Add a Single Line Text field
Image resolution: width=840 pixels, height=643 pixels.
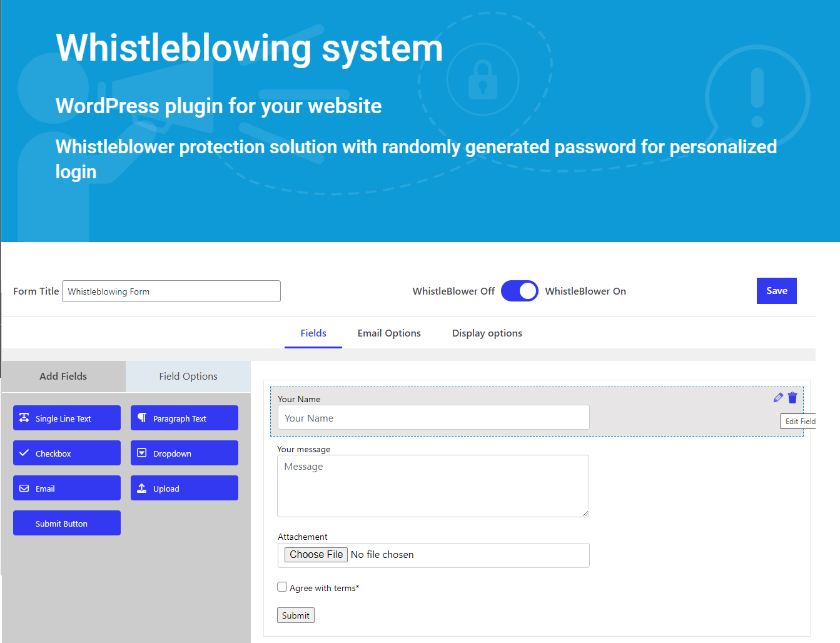click(x=67, y=418)
